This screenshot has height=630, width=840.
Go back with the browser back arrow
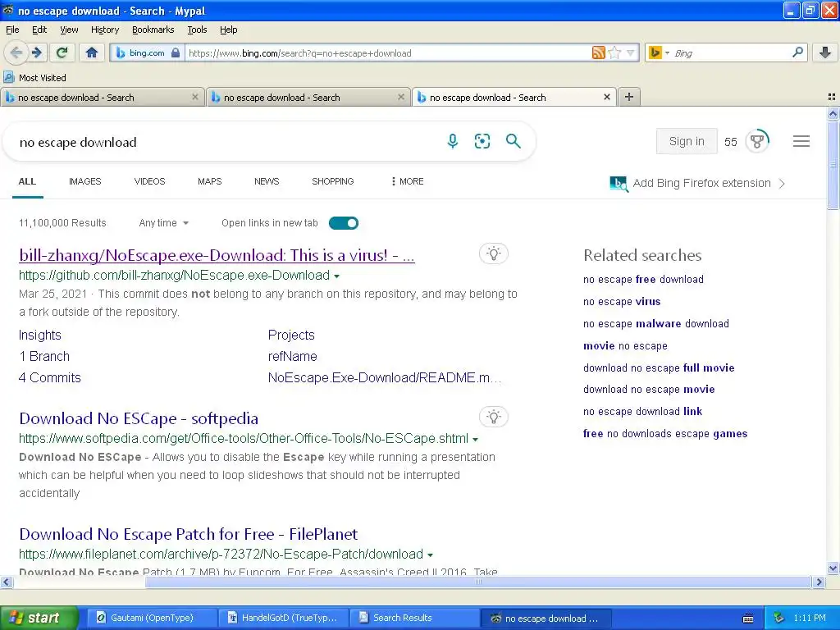[16, 52]
